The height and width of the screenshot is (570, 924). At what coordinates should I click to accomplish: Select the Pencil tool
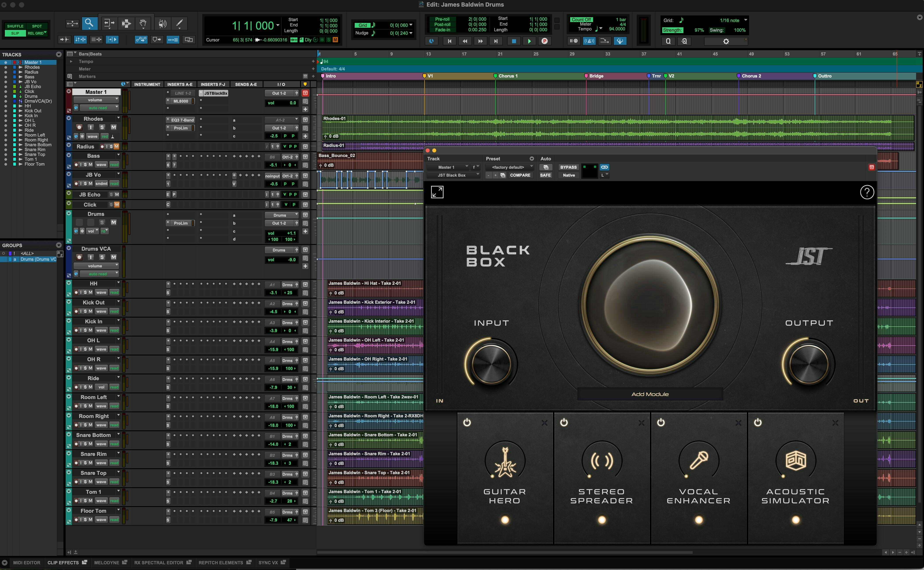(x=180, y=23)
